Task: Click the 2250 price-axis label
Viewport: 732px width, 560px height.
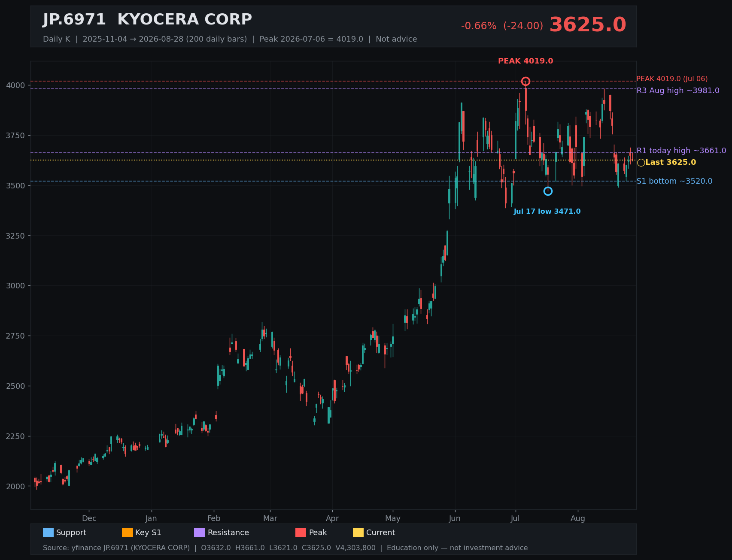Action: 15,436
